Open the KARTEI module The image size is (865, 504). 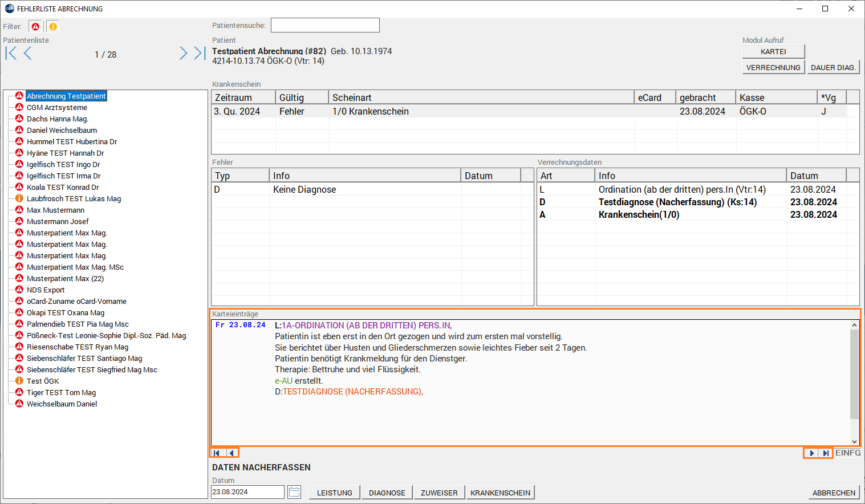(x=773, y=52)
